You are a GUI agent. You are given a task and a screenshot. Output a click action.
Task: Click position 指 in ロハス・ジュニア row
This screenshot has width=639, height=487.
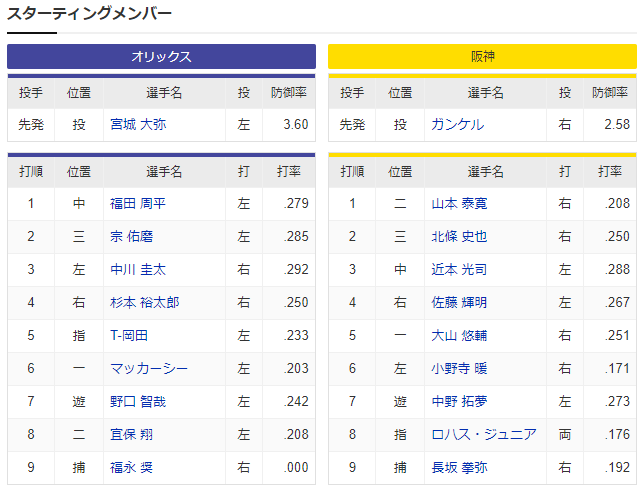click(400, 434)
